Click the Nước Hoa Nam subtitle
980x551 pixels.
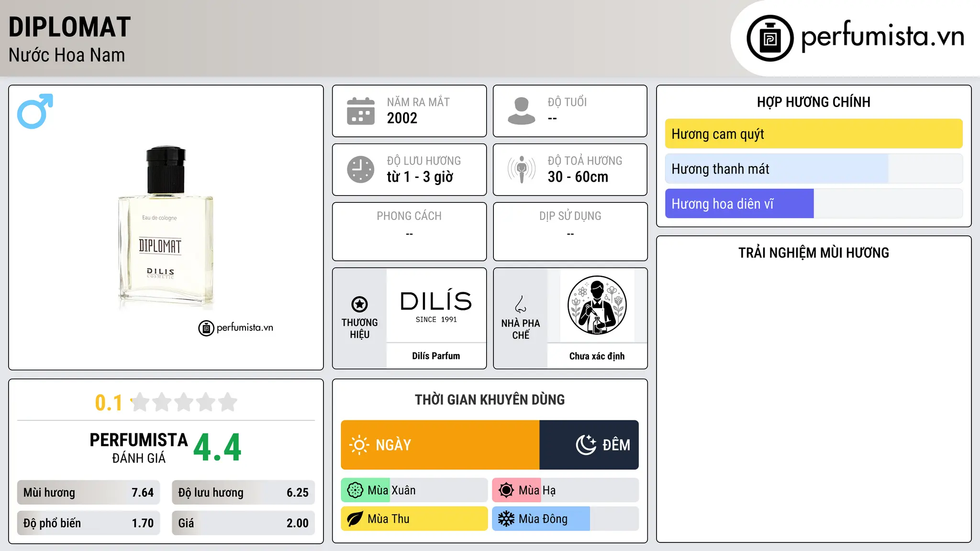pos(67,55)
